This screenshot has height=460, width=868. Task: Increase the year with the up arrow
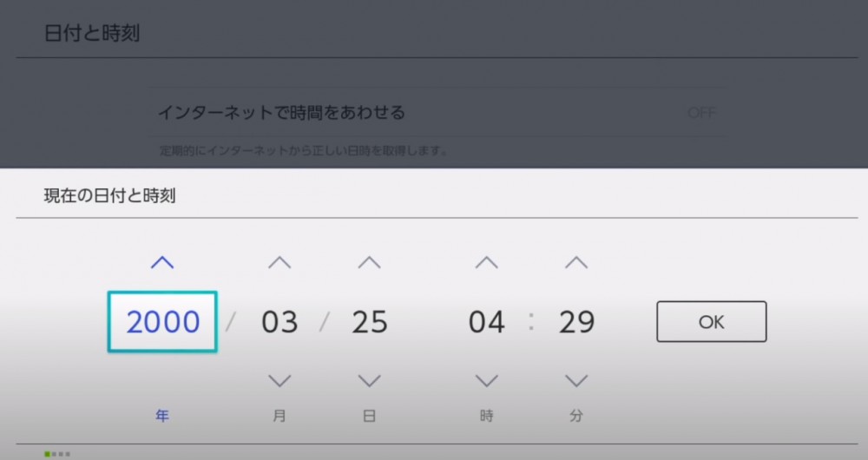click(162, 262)
